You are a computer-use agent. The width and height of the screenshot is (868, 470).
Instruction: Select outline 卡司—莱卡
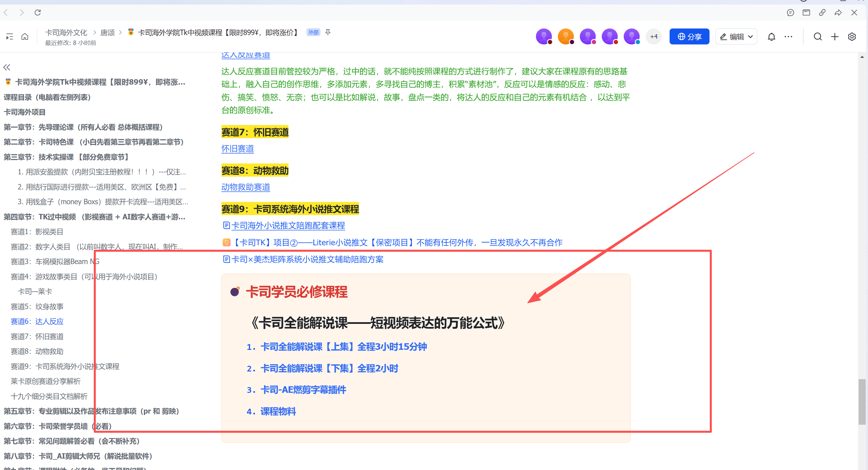35,292
